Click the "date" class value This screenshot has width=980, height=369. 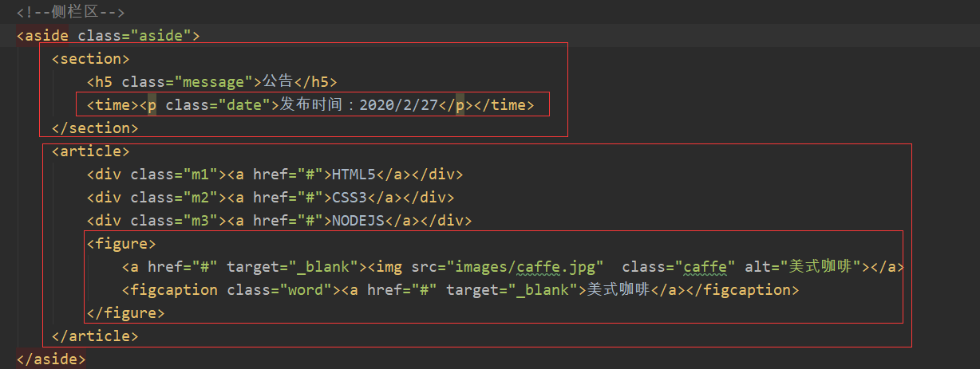click(x=249, y=105)
